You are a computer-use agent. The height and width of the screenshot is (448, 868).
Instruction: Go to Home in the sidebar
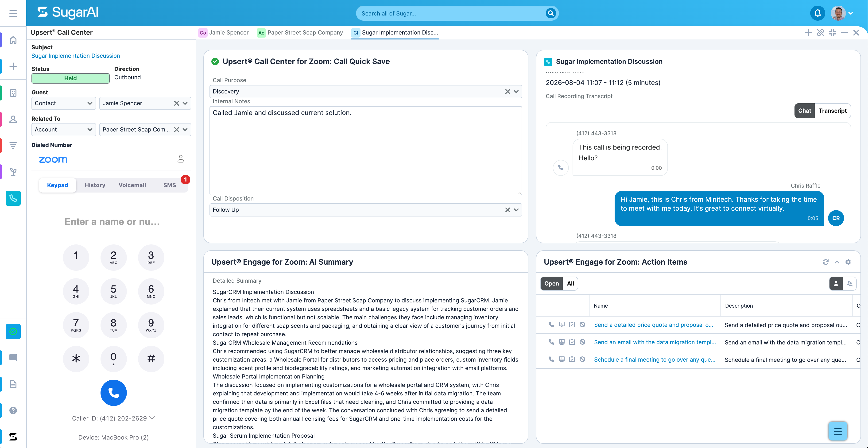point(13,40)
